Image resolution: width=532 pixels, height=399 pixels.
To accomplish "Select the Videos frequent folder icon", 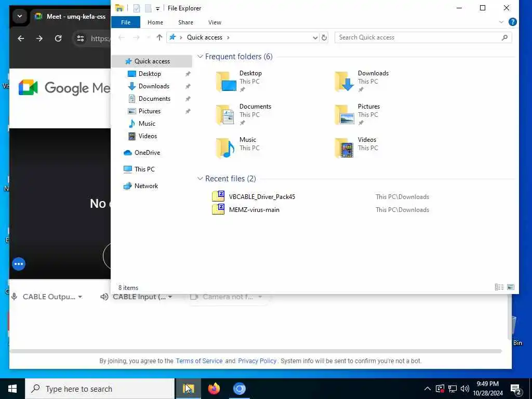I will click(x=345, y=148).
